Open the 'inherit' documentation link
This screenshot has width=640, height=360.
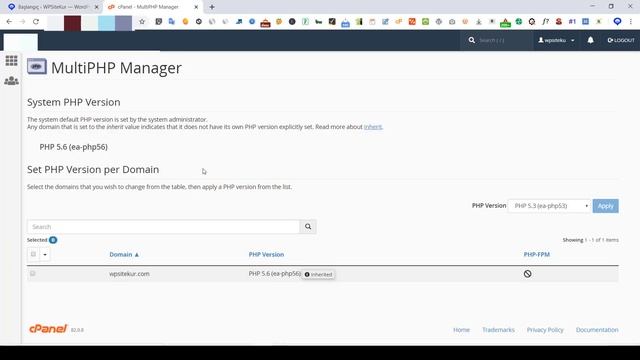[373, 127]
